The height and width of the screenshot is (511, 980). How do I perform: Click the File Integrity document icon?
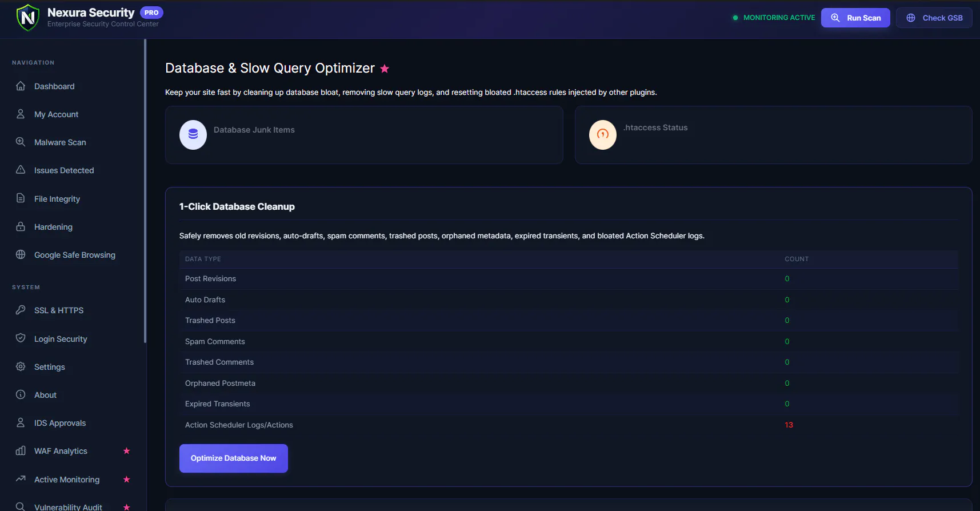tap(21, 198)
